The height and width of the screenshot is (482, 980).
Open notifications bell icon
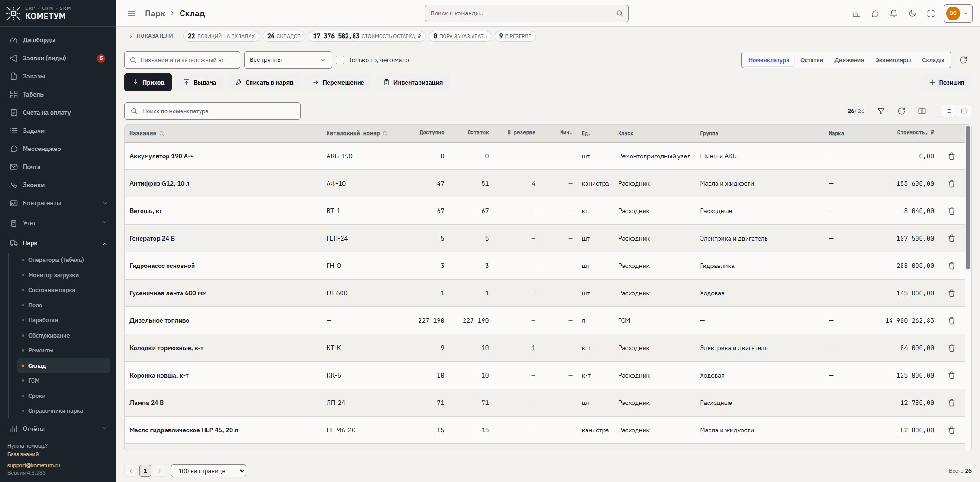tap(894, 13)
